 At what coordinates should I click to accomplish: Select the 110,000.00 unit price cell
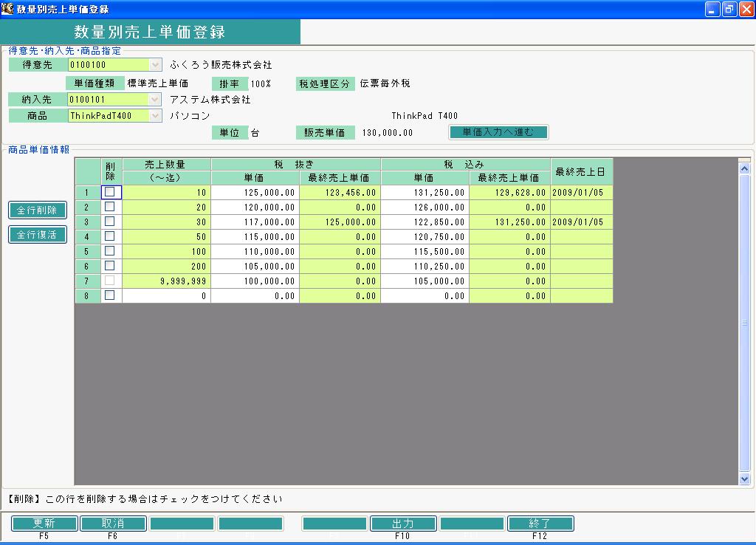[255, 252]
